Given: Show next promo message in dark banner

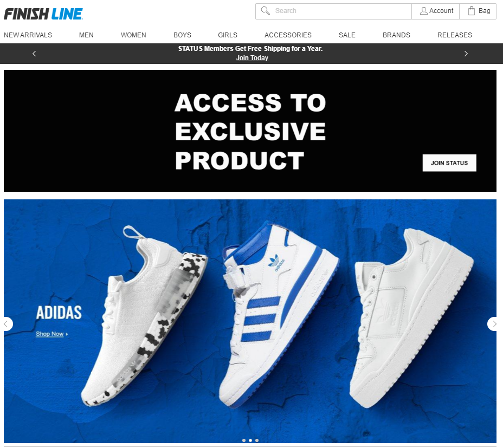Looking at the screenshot, I should [466, 54].
